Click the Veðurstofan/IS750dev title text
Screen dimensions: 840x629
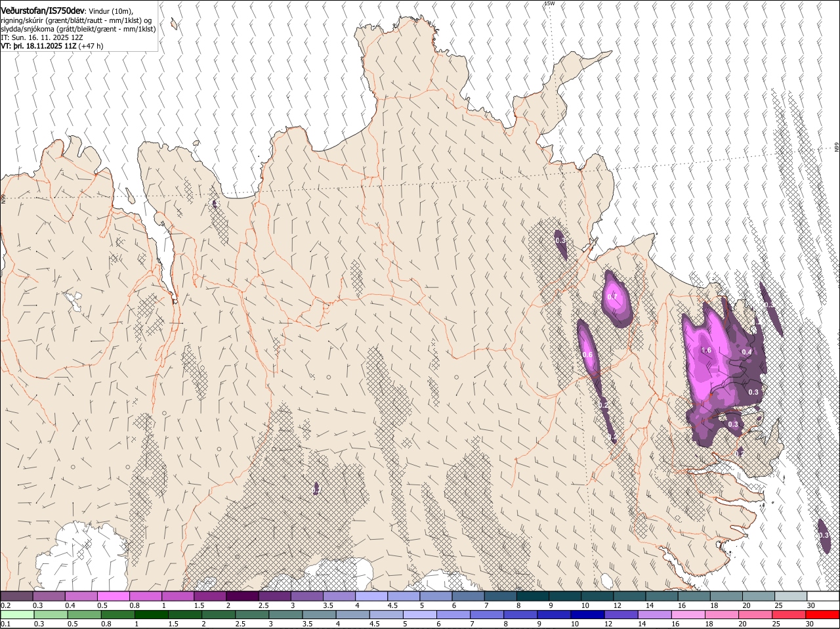click(43, 11)
